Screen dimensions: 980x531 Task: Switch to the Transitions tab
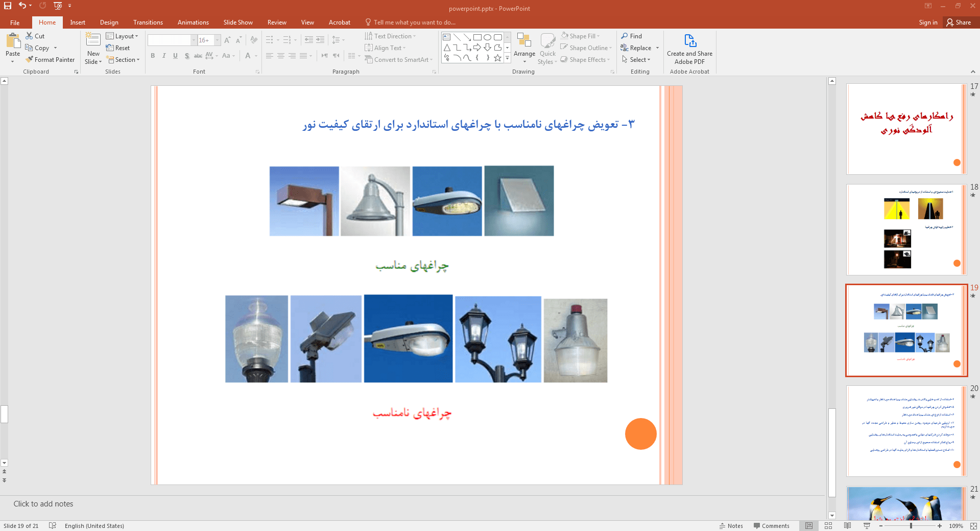tap(148, 22)
